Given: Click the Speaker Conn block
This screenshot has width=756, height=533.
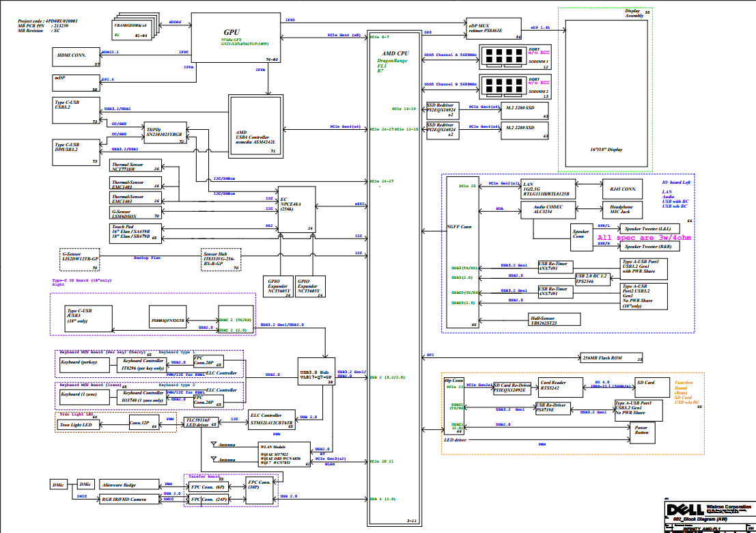Looking at the screenshot, I should coord(581,237).
